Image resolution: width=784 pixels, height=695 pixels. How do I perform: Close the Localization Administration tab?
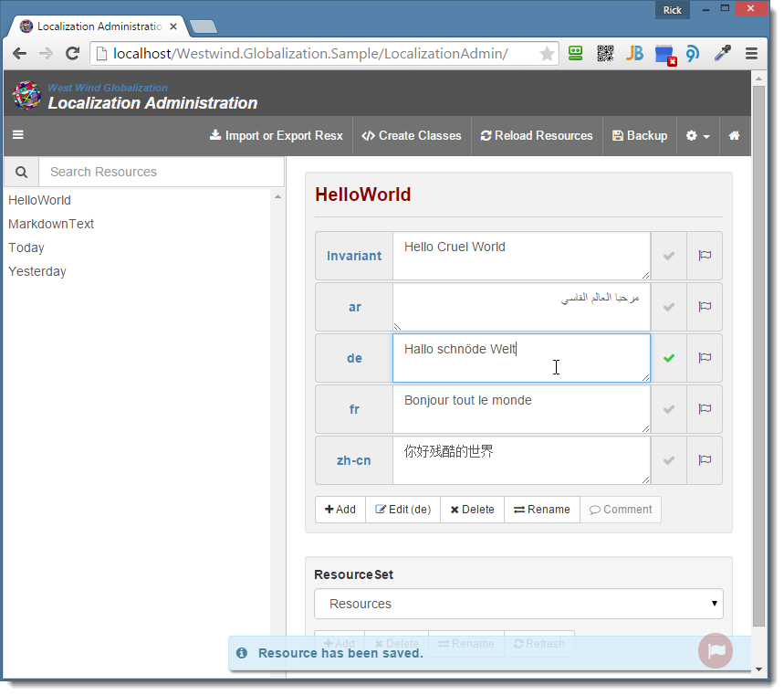click(x=173, y=26)
